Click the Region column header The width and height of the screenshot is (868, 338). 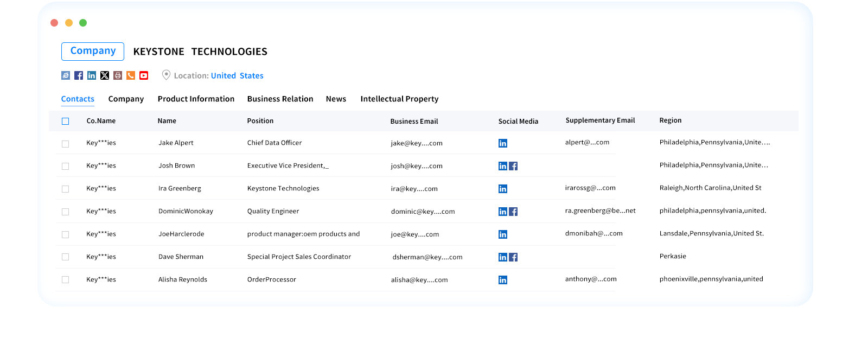pyautogui.click(x=671, y=120)
